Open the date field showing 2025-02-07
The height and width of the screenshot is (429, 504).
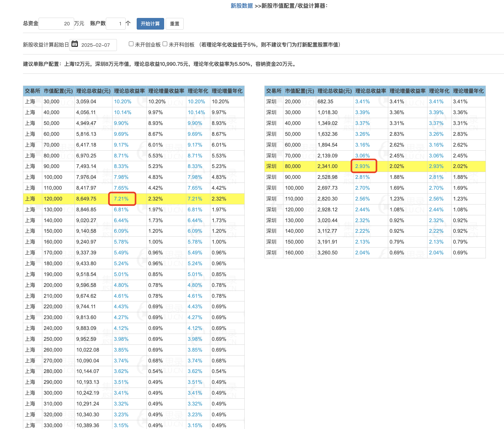point(96,45)
